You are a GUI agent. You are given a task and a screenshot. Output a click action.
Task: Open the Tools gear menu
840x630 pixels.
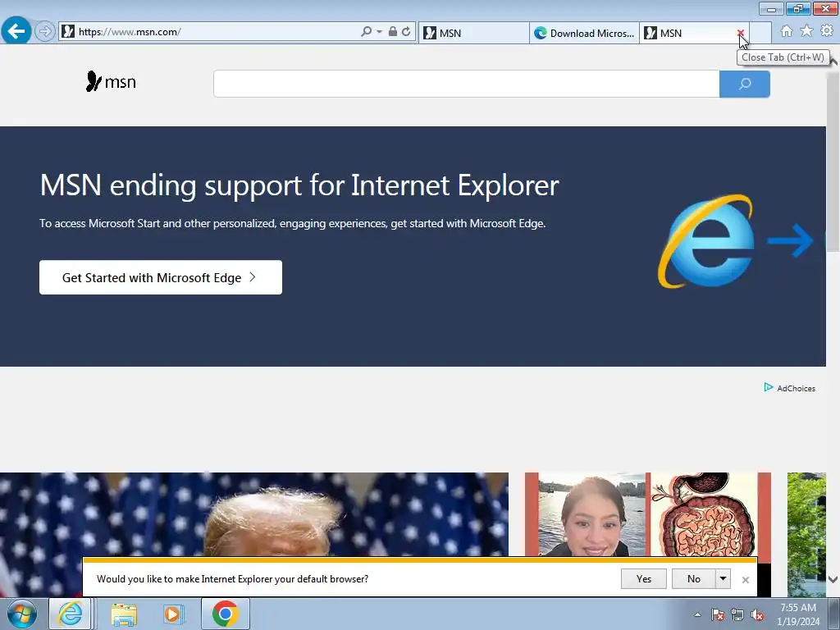click(827, 31)
